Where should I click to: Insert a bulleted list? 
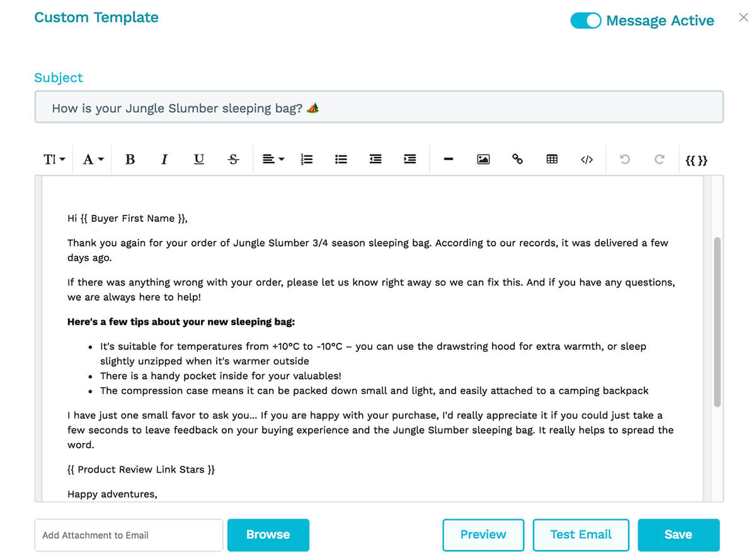[341, 159]
